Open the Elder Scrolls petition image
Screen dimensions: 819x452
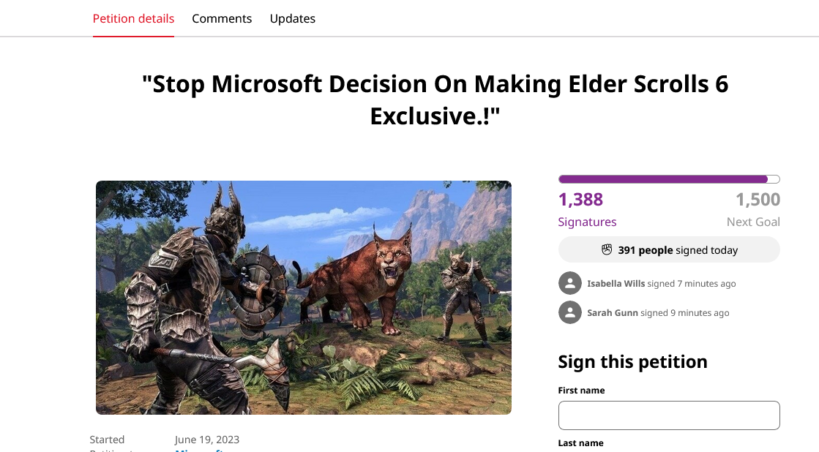coord(303,297)
